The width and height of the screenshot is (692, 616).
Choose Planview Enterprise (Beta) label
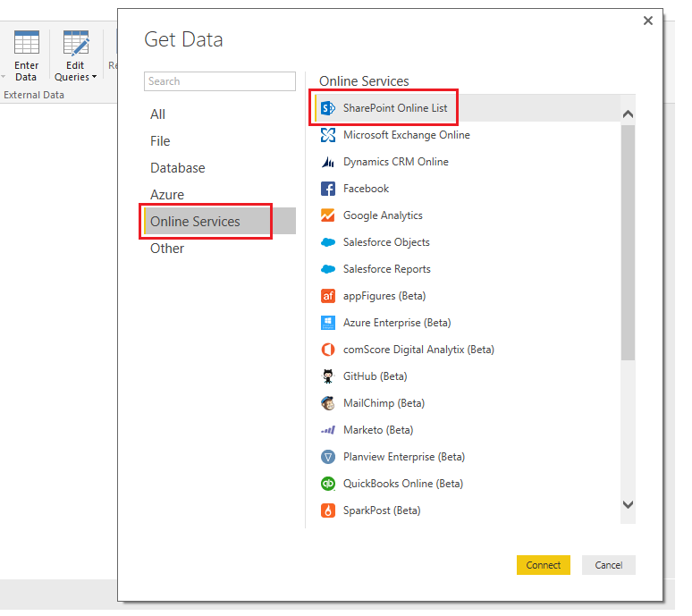(x=404, y=457)
